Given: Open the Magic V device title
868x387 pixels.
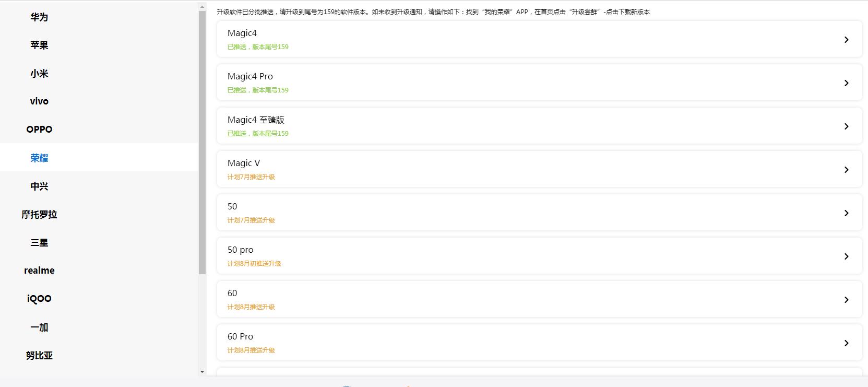Looking at the screenshot, I should pyautogui.click(x=244, y=163).
